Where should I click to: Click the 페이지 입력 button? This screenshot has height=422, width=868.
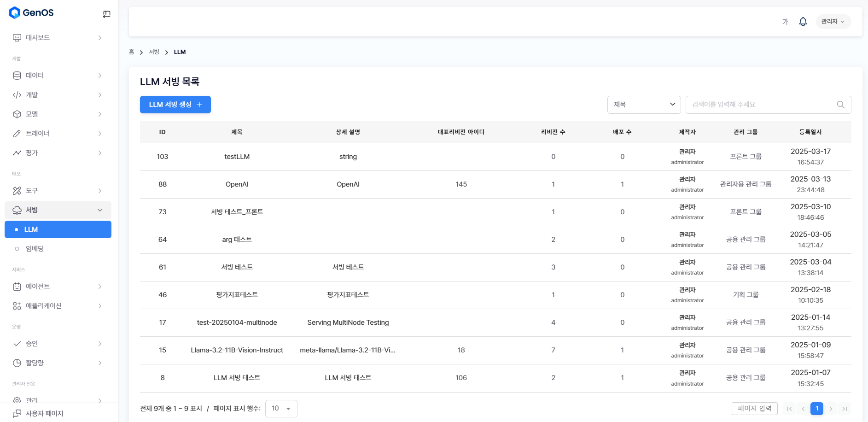click(x=754, y=409)
